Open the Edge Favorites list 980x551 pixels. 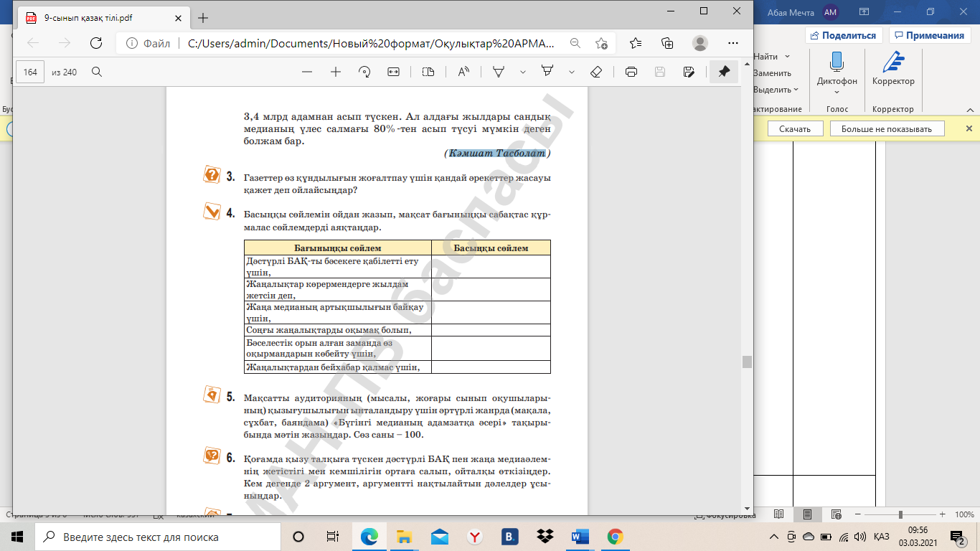click(636, 43)
